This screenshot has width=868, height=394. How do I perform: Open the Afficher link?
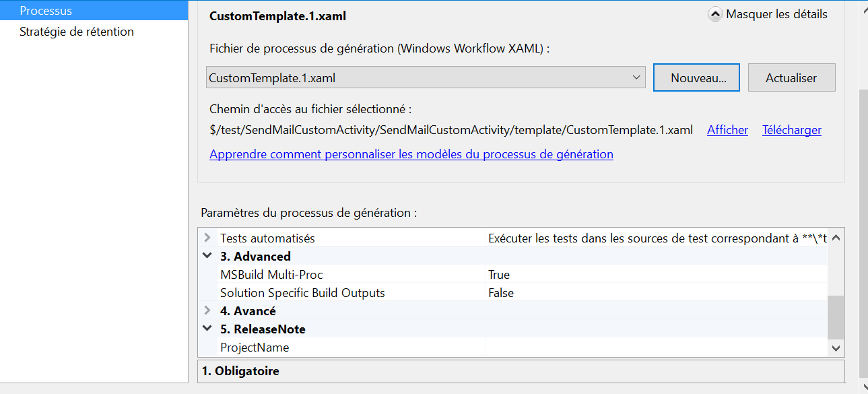point(727,130)
